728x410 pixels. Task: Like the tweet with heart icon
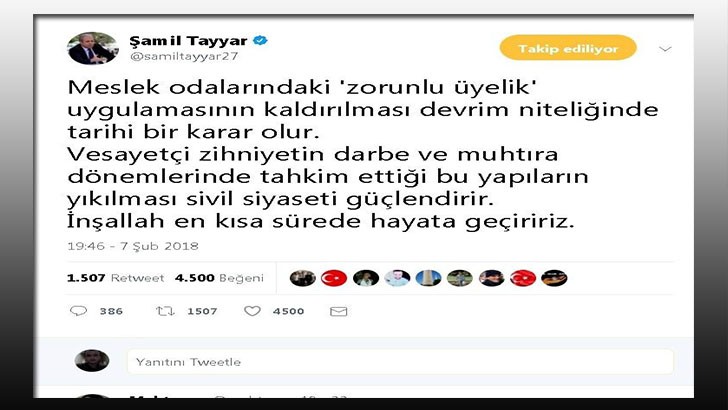click(252, 311)
